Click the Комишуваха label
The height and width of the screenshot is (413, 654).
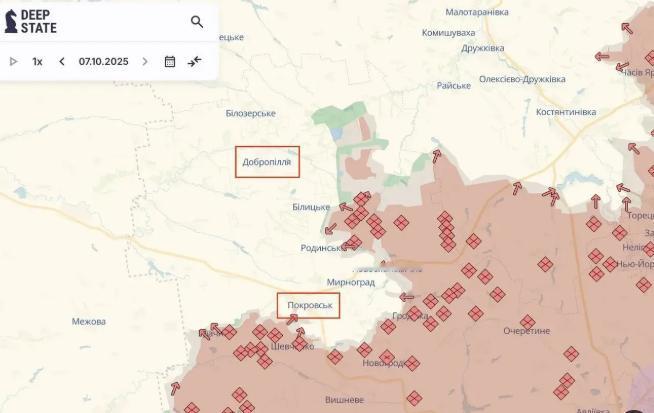pos(448,33)
